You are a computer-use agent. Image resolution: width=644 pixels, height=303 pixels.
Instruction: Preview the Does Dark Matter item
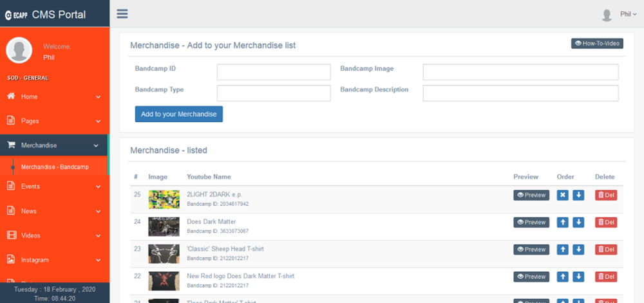tap(531, 222)
